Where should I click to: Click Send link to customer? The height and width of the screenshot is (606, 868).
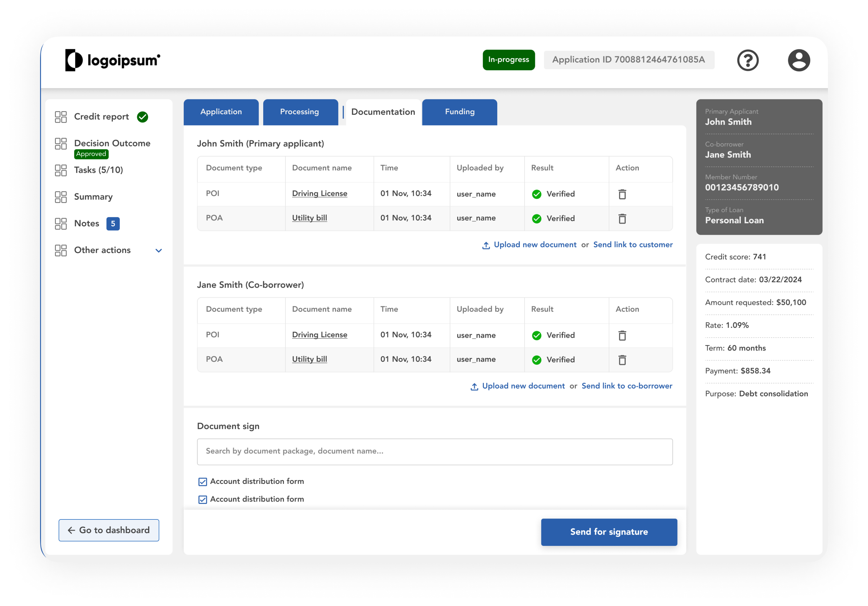click(633, 245)
